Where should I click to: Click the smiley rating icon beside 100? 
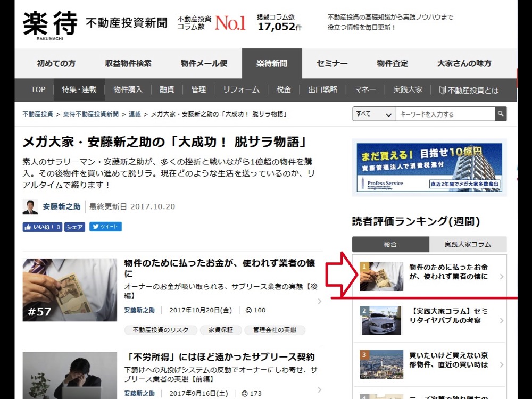point(248,310)
